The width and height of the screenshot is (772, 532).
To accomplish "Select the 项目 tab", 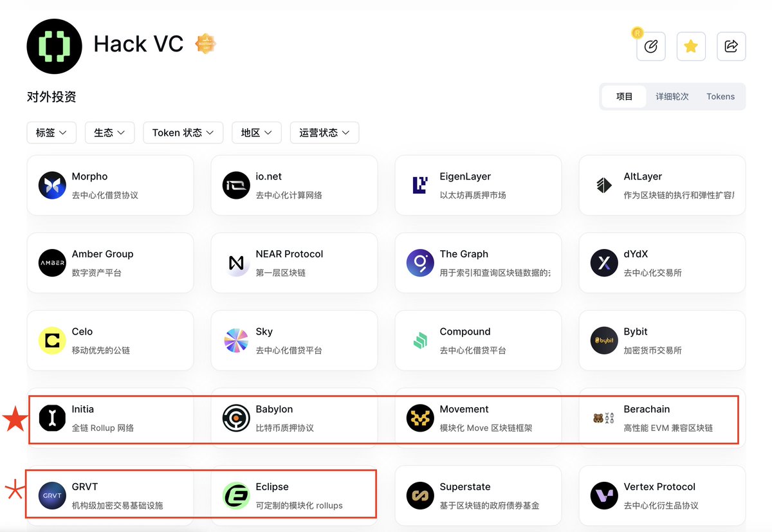I will point(624,96).
